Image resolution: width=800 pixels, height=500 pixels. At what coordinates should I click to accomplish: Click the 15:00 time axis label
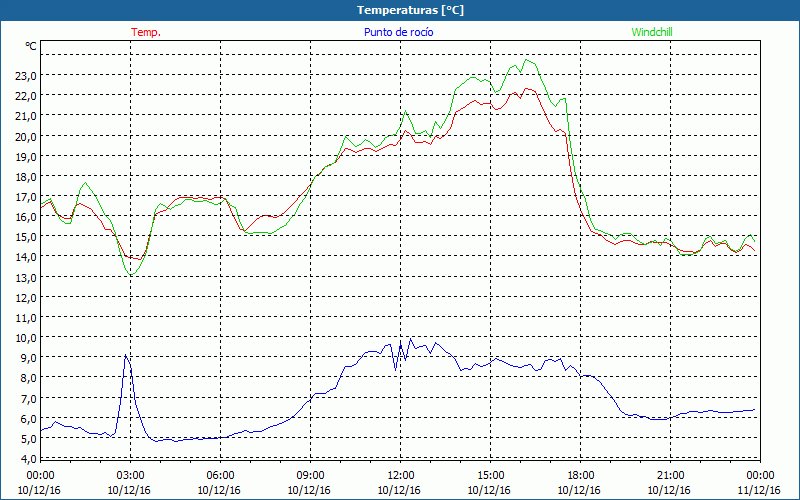coord(490,476)
